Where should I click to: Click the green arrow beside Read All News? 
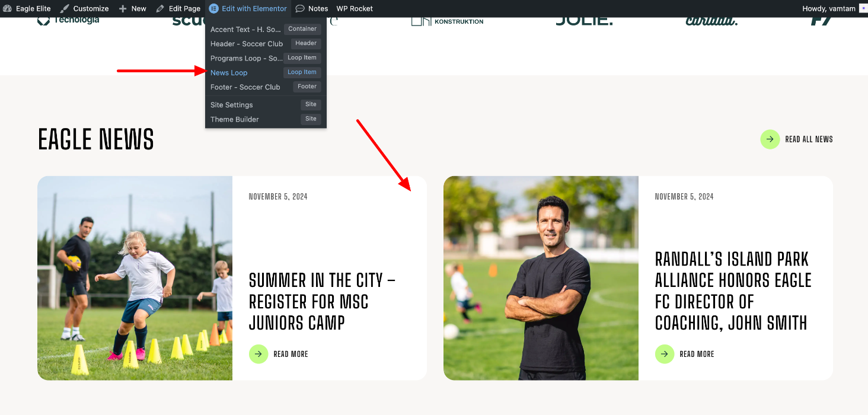pyautogui.click(x=770, y=139)
